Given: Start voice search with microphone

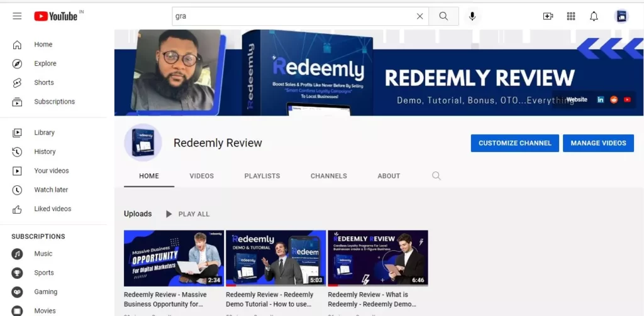Looking at the screenshot, I should point(472,16).
